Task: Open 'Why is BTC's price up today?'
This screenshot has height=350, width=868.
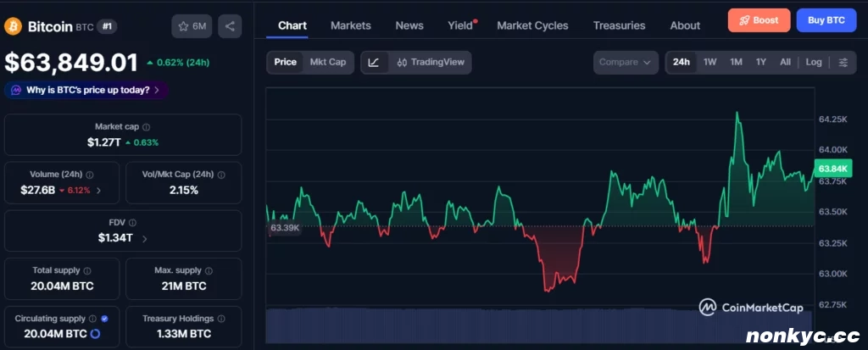Action: (86, 90)
